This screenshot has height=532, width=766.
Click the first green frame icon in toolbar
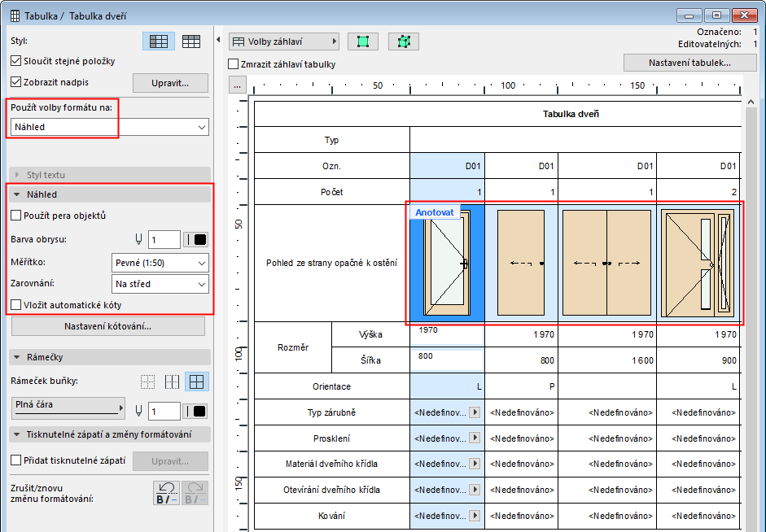pyautogui.click(x=362, y=41)
